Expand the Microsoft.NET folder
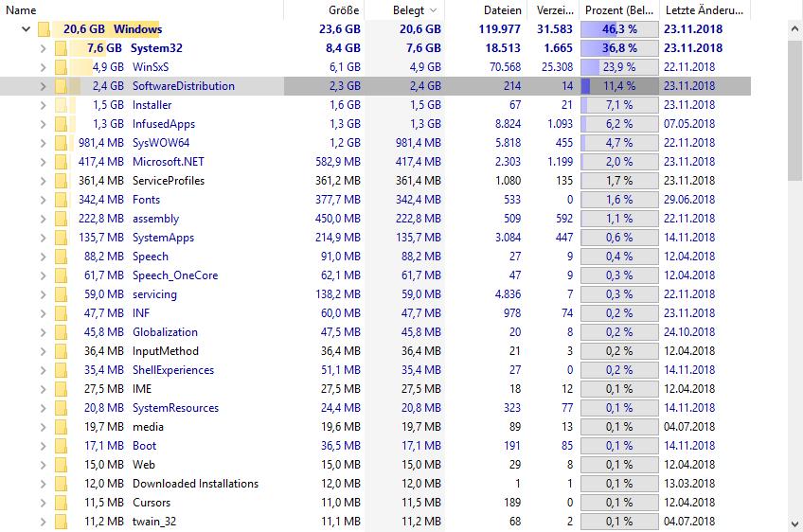Screen dimensions: 803x532 43,162
